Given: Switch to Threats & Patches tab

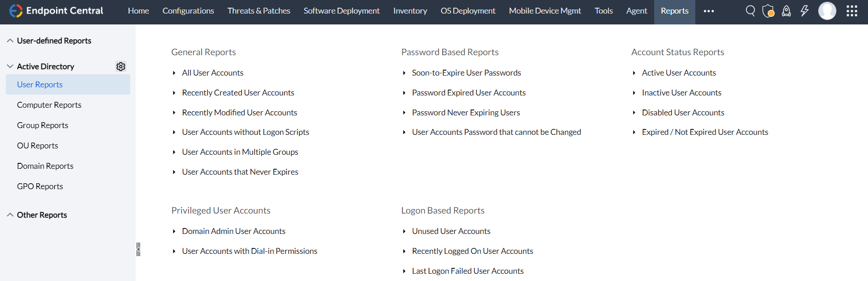Looking at the screenshot, I should 259,11.
